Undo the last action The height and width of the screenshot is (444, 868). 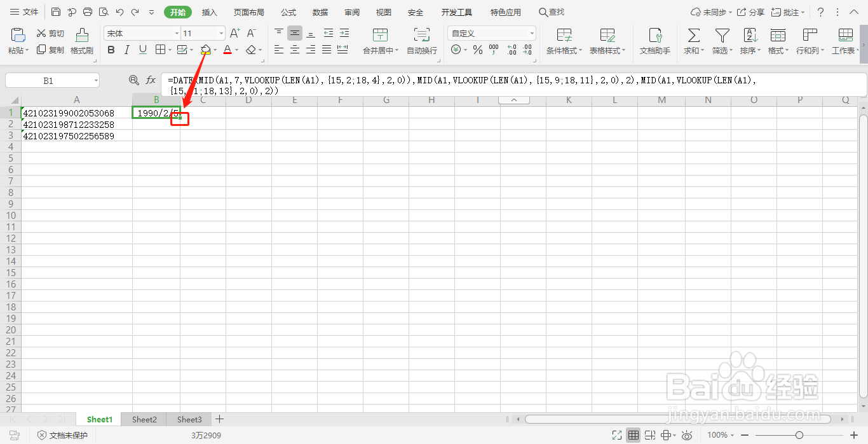click(x=119, y=12)
